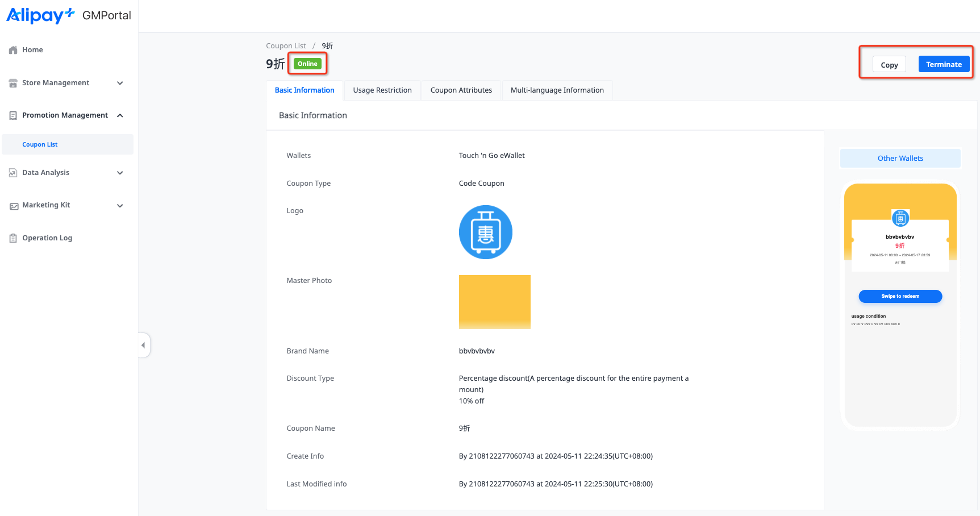980x516 pixels.
Task: Click the Coupon List breadcrumb link
Action: pos(286,46)
